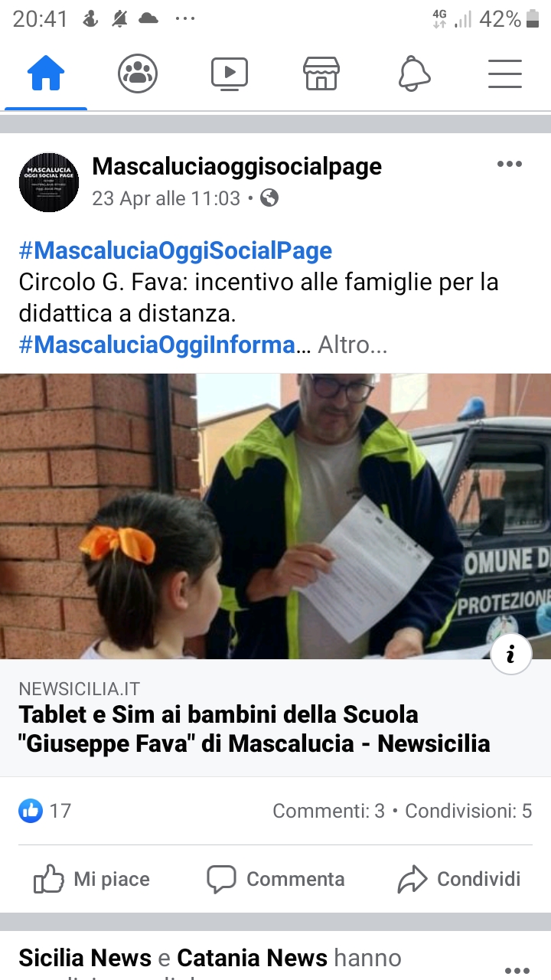This screenshot has height=980, width=551.
Task: Open the Home feed tab
Action: [46, 74]
